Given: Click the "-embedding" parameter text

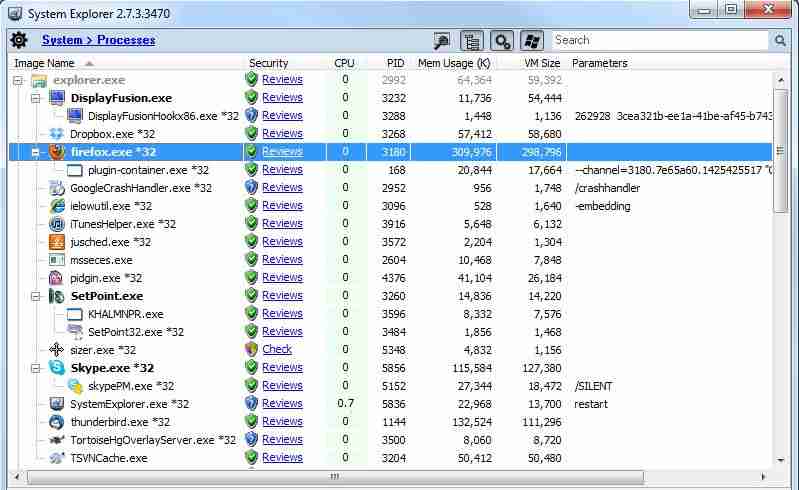Looking at the screenshot, I should (x=602, y=206).
